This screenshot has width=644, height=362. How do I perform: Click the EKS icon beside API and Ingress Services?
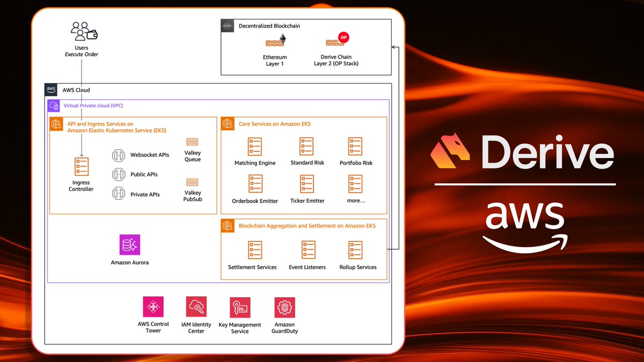(56, 124)
